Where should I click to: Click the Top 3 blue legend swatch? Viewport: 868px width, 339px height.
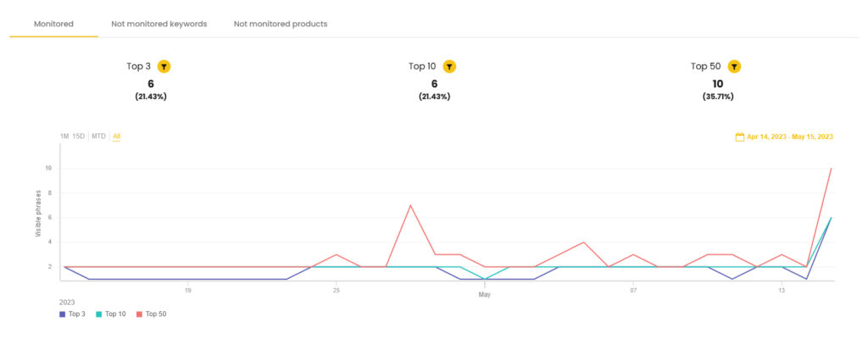pos(62,314)
